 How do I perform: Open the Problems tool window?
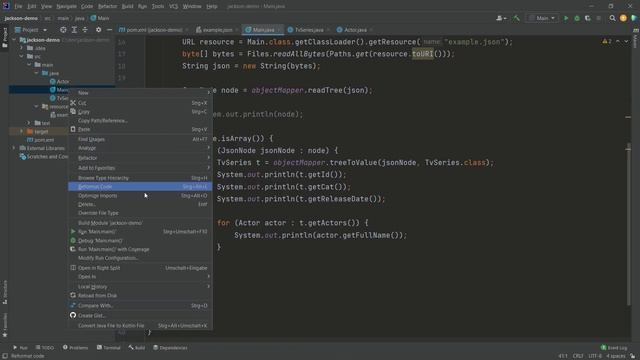[75, 348]
